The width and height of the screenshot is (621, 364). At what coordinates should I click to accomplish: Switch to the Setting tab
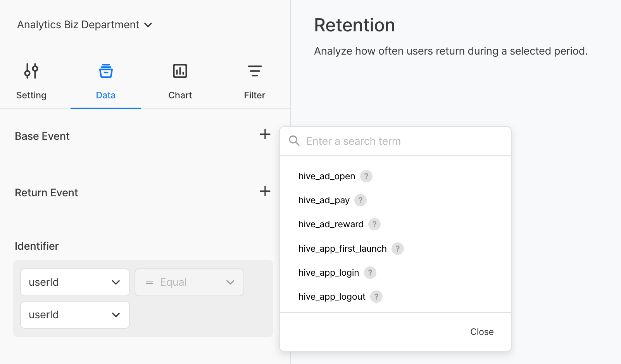pyautogui.click(x=31, y=81)
